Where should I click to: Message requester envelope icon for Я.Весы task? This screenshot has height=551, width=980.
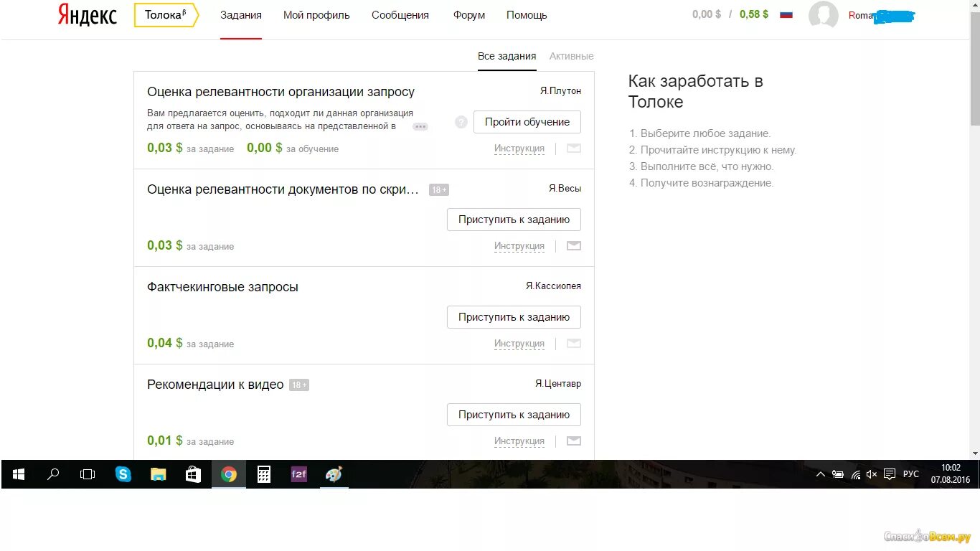click(x=574, y=246)
